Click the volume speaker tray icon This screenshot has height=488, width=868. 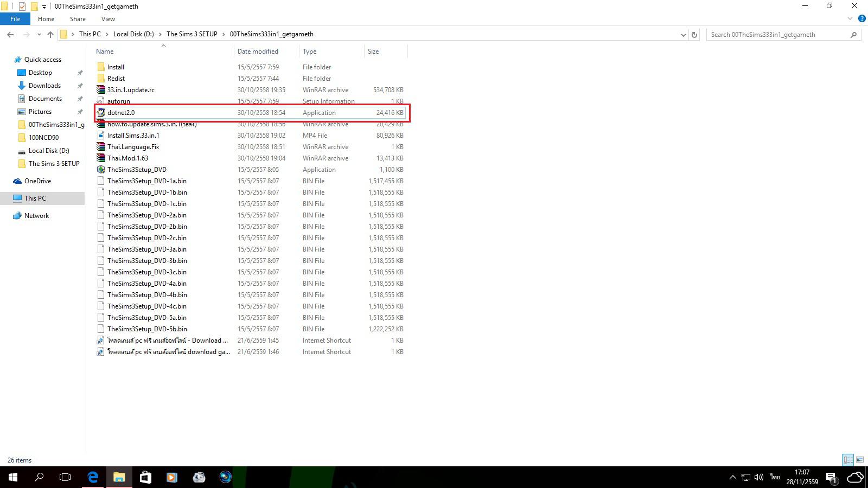pyautogui.click(x=759, y=477)
